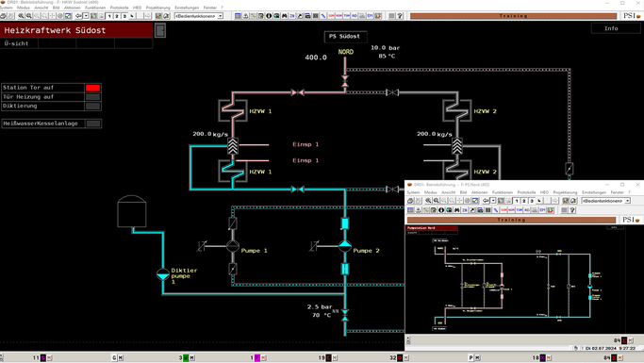Open Bedienfunktionen combo box in PS Nord window
644x363 pixels.
click(606, 201)
